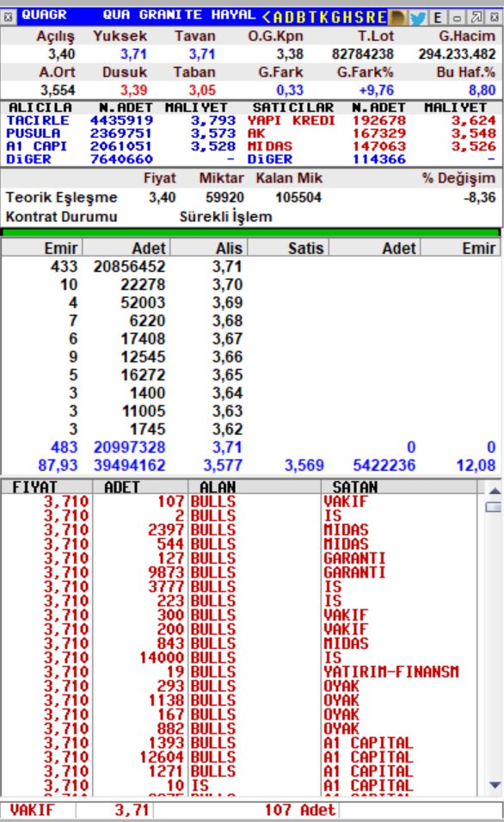
Task: Click the green progress bar under Kontrat Durumu
Action: (251, 232)
